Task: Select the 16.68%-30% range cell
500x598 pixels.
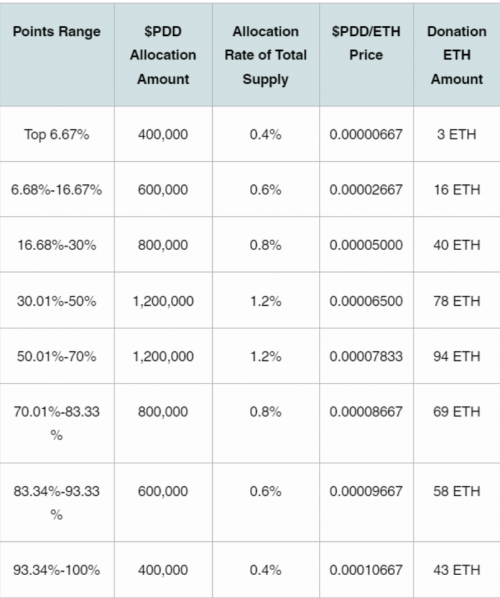Action: point(56,245)
